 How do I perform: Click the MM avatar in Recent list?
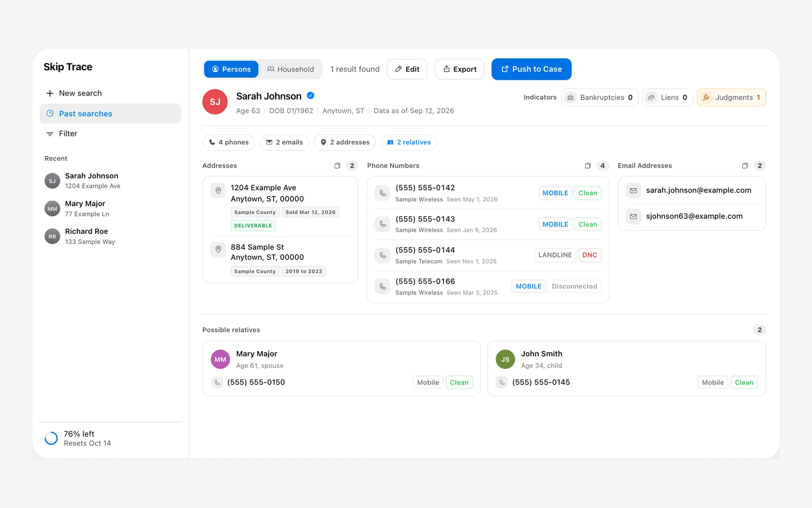(x=52, y=209)
